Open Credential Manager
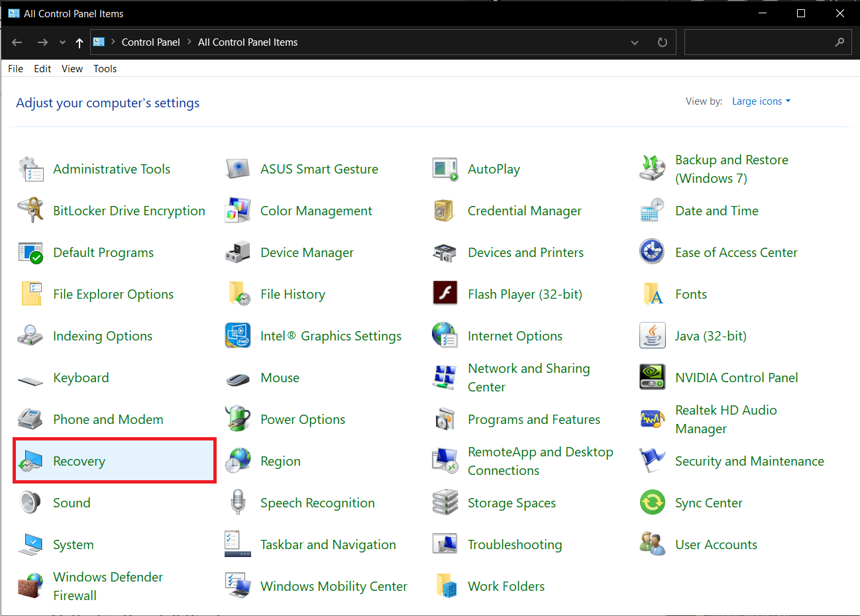Screen dimensions: 860x616 click(525, 211)
